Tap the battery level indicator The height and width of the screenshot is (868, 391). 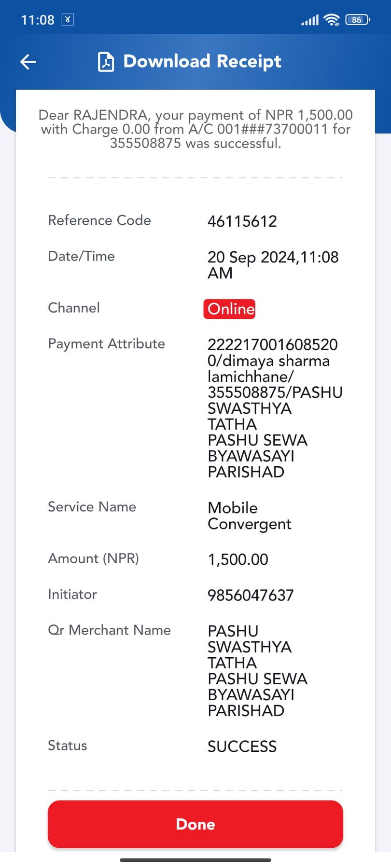pyautogui.click(x=358, y=20)
